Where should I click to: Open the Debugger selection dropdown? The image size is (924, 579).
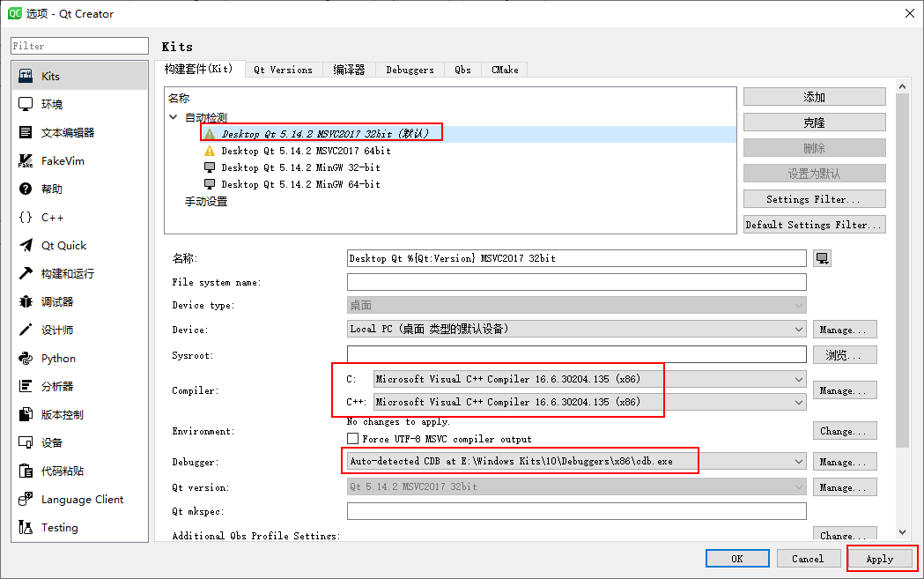(x=798, y=461)
